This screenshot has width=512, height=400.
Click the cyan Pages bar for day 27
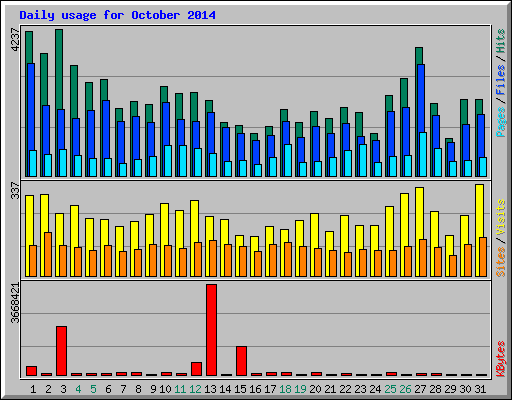[423, 154]
